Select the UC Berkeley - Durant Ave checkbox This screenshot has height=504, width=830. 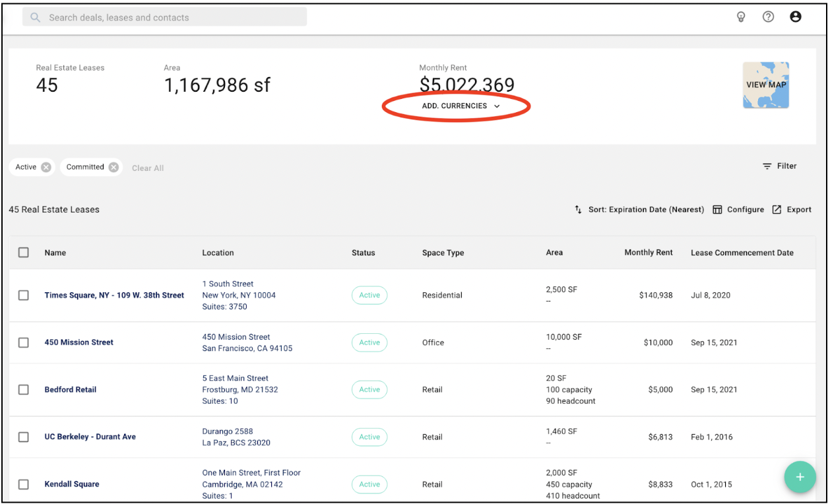point(24,437)
